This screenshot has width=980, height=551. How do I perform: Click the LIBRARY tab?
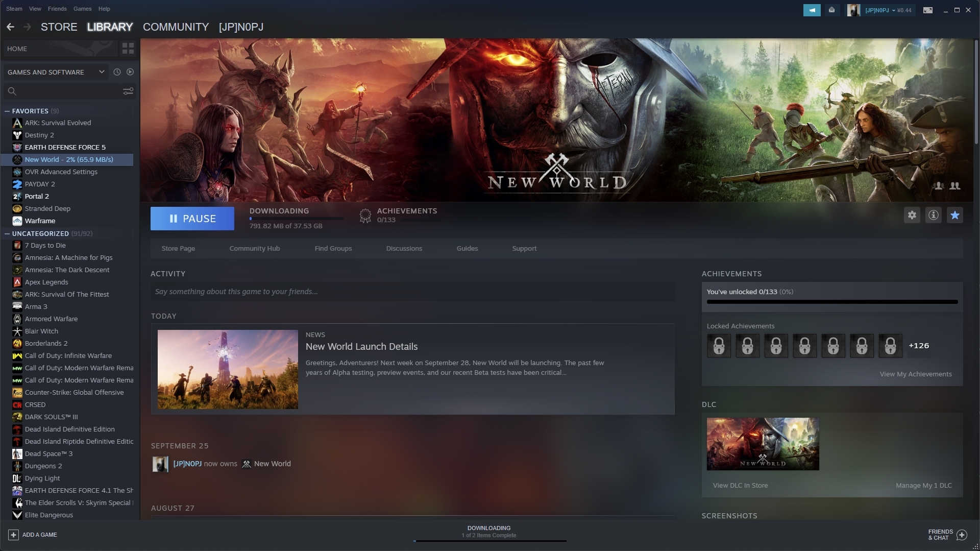coord(110,27)
